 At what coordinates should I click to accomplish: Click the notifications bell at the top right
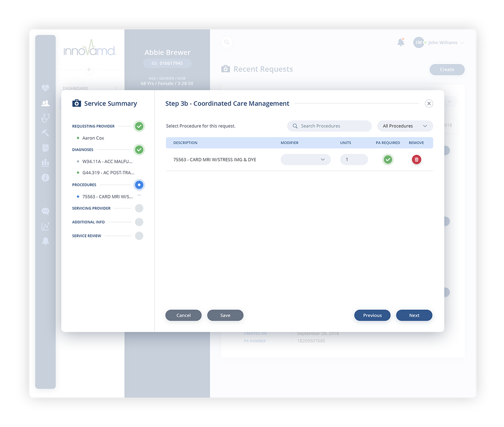pyautogui.click(x=401, y=42)
